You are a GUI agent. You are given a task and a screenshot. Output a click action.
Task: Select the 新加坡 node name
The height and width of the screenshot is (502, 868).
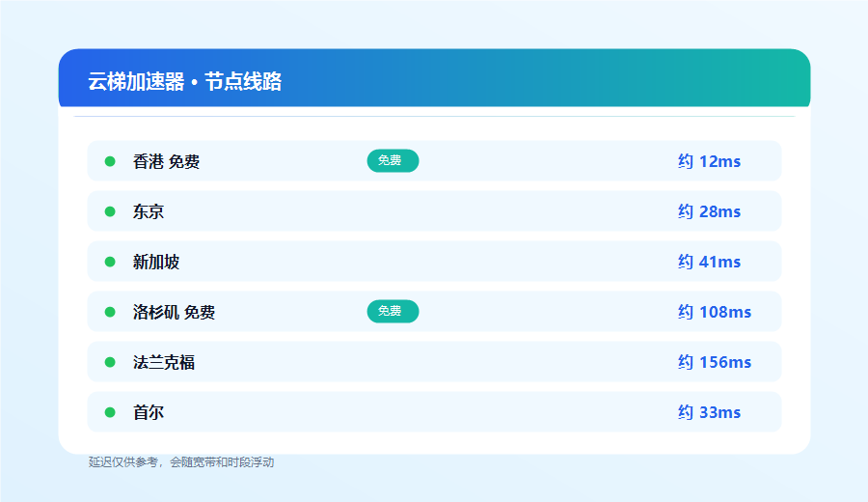pos(156,262)
